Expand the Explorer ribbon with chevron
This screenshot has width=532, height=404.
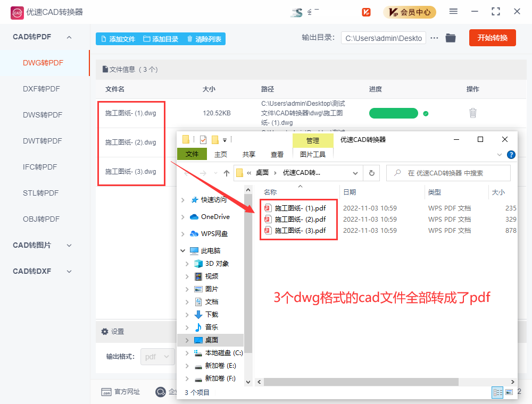pos(500,155)
